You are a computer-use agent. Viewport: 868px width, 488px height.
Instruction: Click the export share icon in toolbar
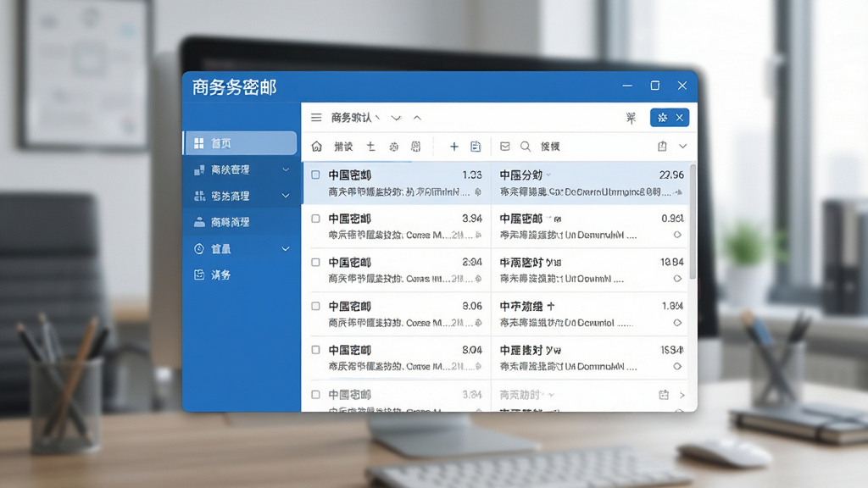click(x=662, y=146)
